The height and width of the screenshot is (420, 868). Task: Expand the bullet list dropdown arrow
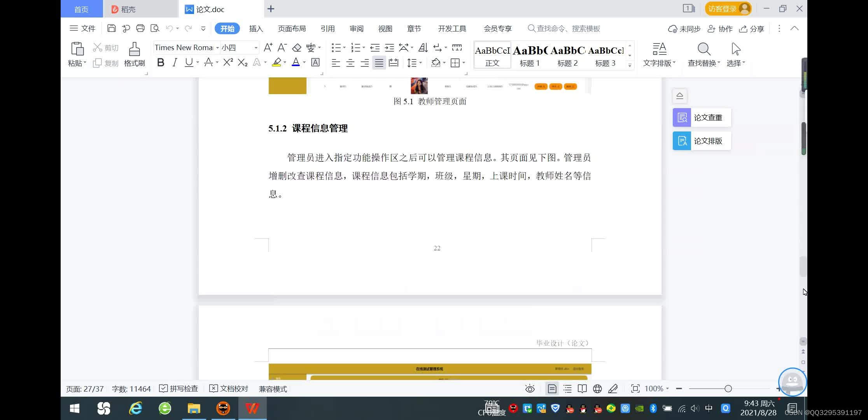tap(345, 47)
